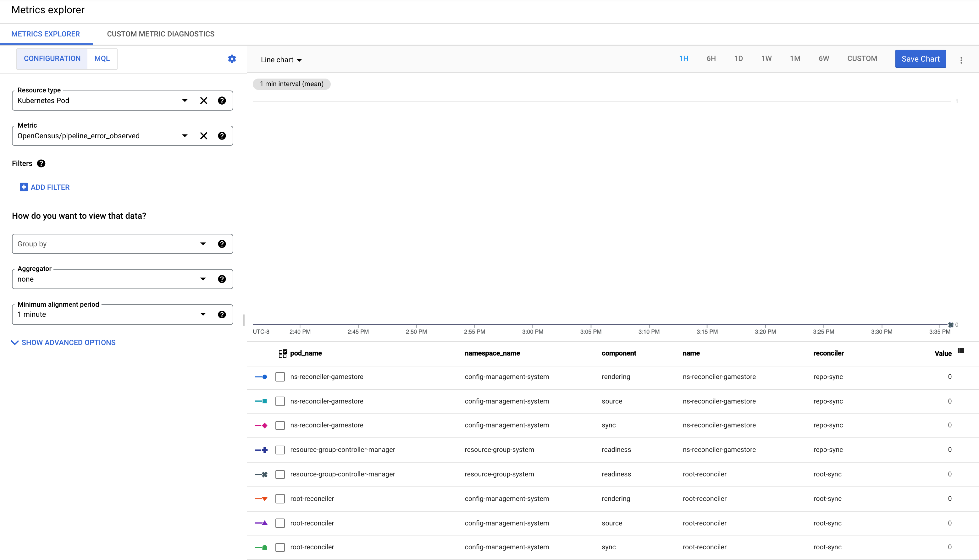
Task: Click the Save Chart button
Action: [x=921, y=58]
